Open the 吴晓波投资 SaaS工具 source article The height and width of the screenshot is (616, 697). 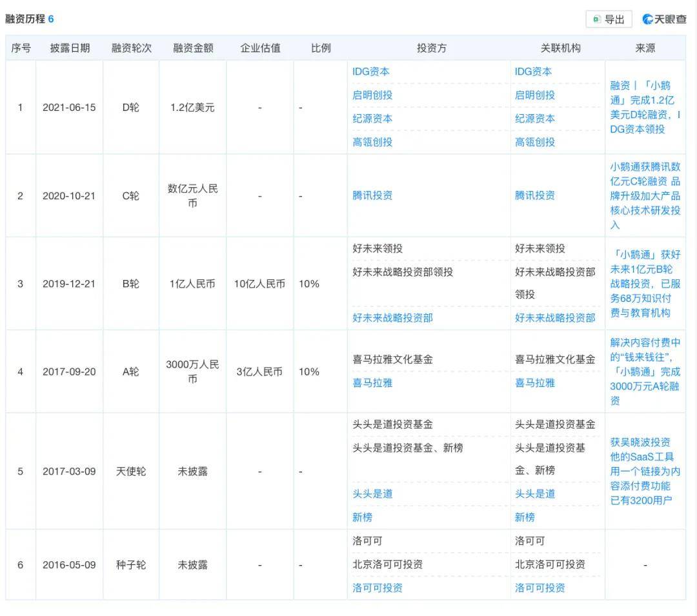645,471
